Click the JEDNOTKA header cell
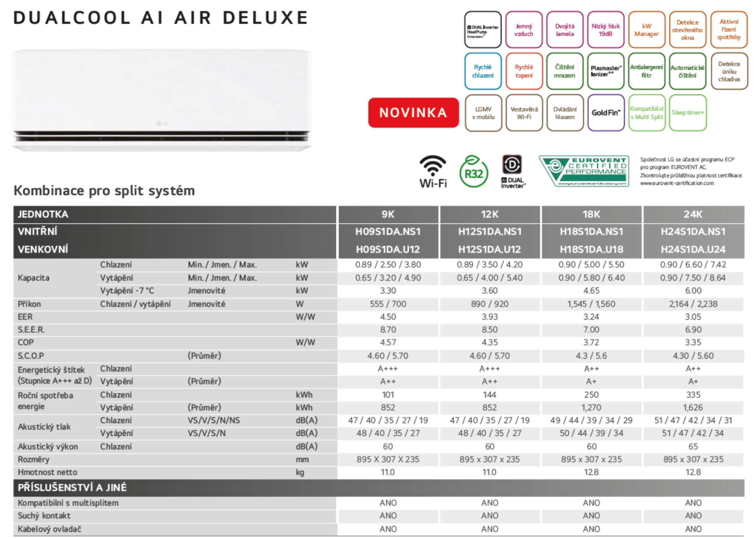The width and height of the screenshot is (756, 538). (x=175, y=214)
